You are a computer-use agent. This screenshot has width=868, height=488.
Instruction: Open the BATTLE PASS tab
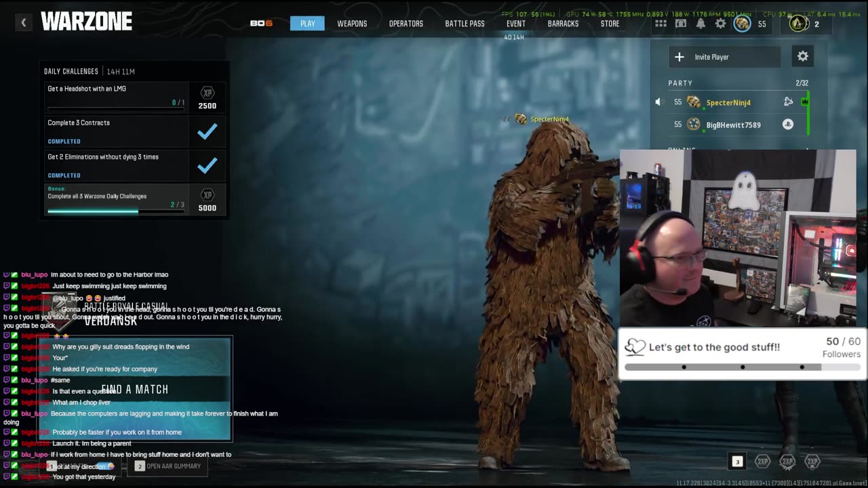point(465,24)
